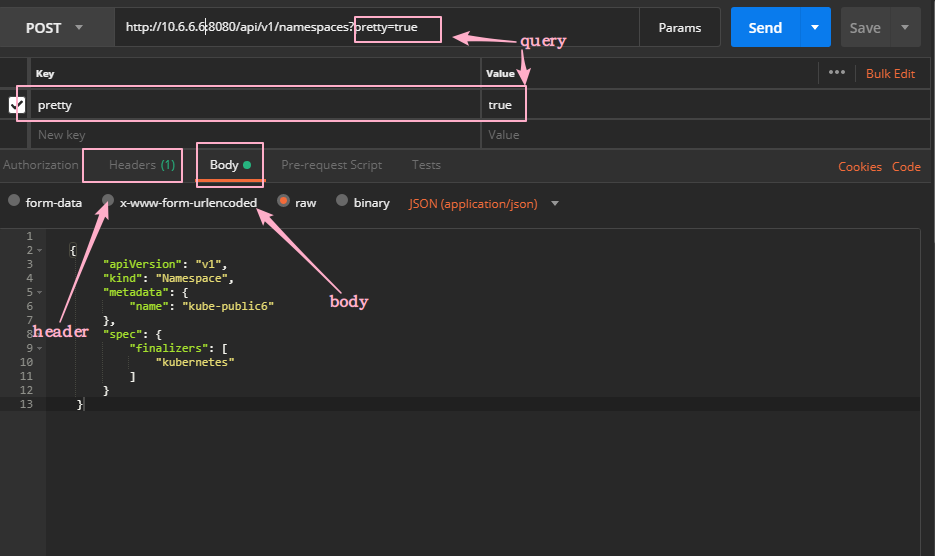Open the Send options dropdown arrow

(x=815, y=27)
